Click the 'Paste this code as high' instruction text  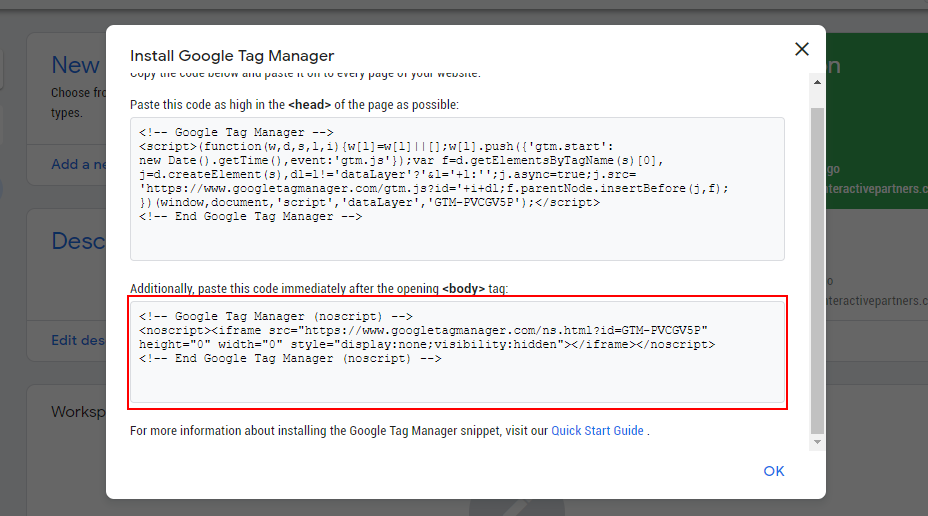[x=294, y=105]
